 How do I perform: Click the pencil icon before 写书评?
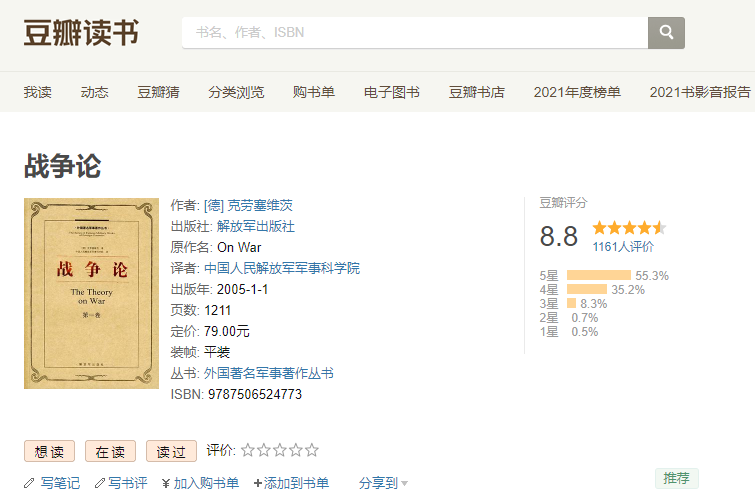pos(100,483)
